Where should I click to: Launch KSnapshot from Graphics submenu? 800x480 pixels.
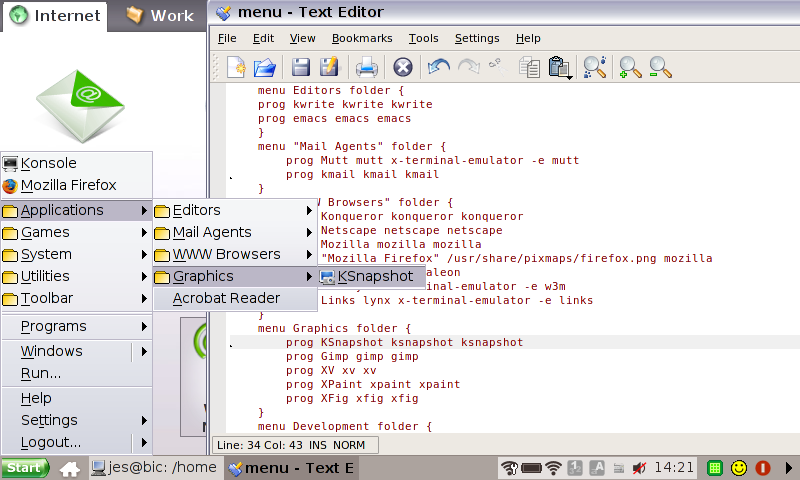click(373, 276)
